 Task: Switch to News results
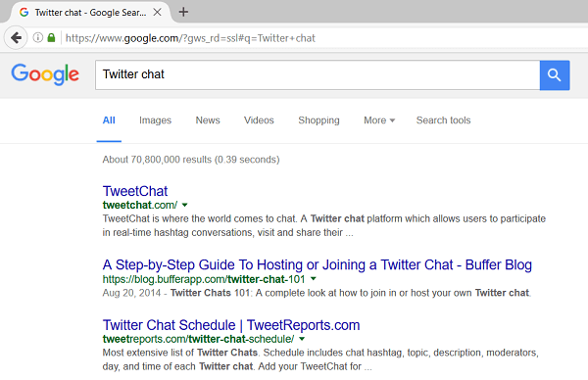point(208,120)
